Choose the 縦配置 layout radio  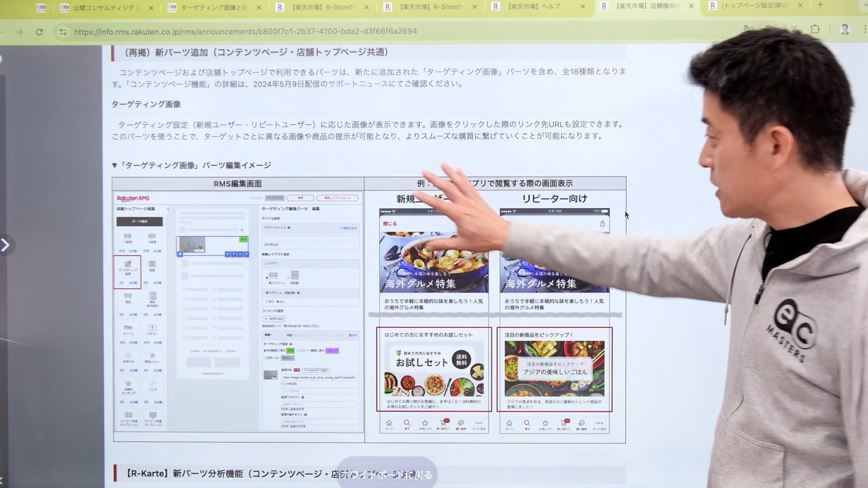288,277
